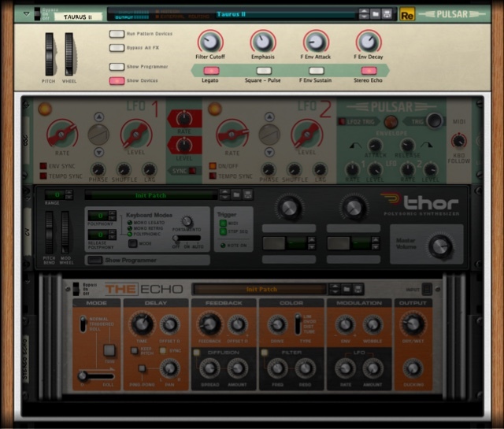Click Thor Init Patch display
The image size is (504, 429).
click(x=150, y=195)
